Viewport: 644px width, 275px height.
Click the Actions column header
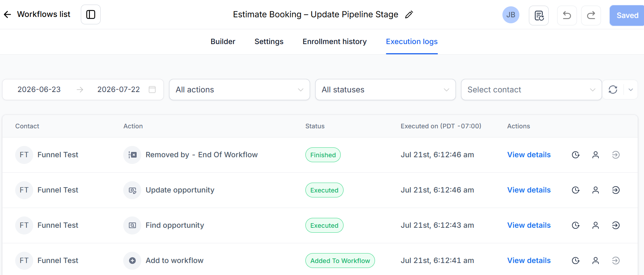click(519, 126)
